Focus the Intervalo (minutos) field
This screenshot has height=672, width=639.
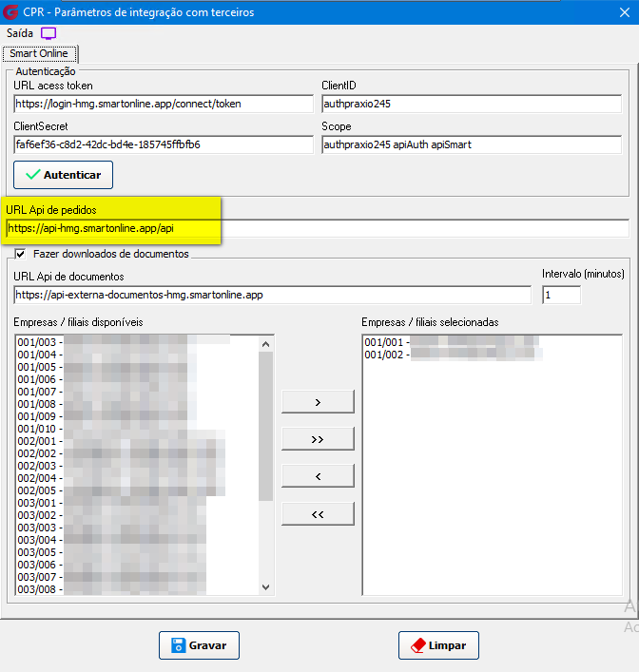coord(561,295)
